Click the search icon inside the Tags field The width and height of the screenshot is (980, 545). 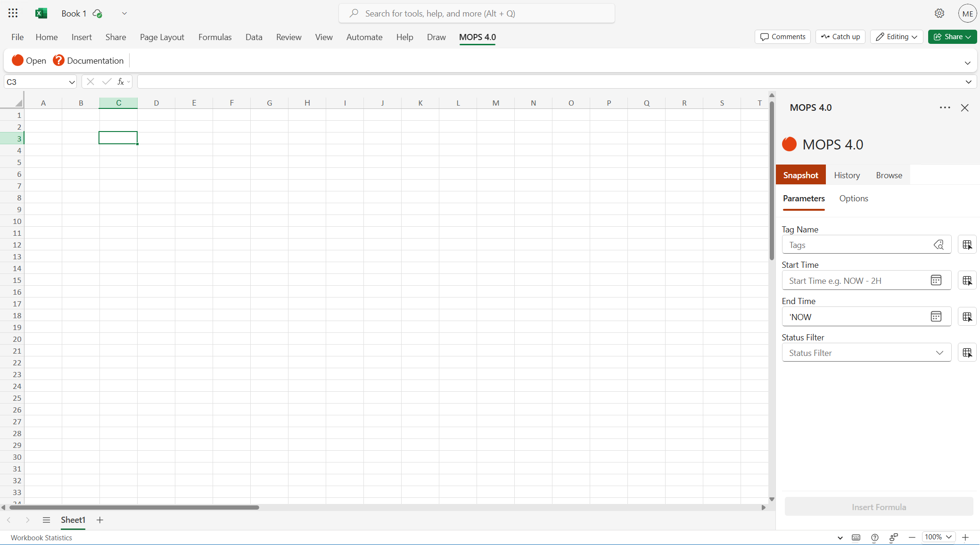[x=939, y=245]
